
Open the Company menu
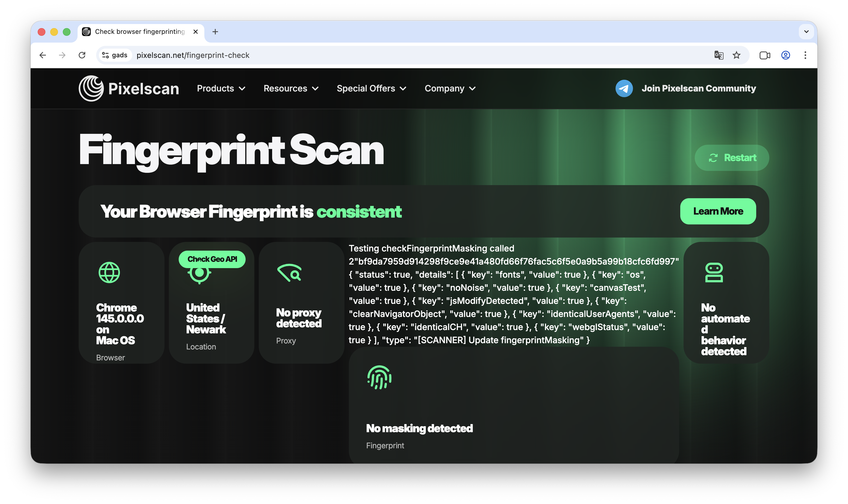tap(450, 88)
